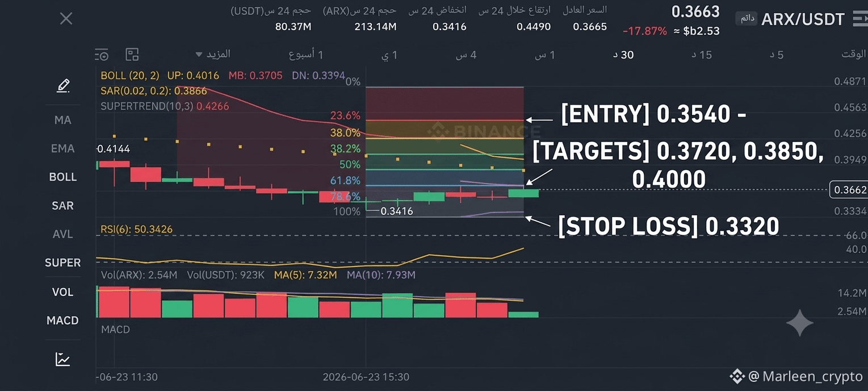Toggle the BOLL indicator

coord(62,177)
